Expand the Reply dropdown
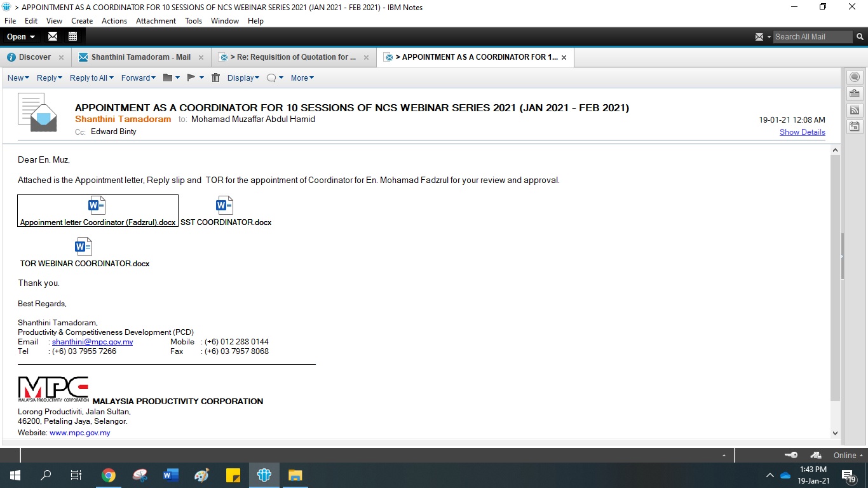This screenshot has height=488, width=868. (49, 78)
